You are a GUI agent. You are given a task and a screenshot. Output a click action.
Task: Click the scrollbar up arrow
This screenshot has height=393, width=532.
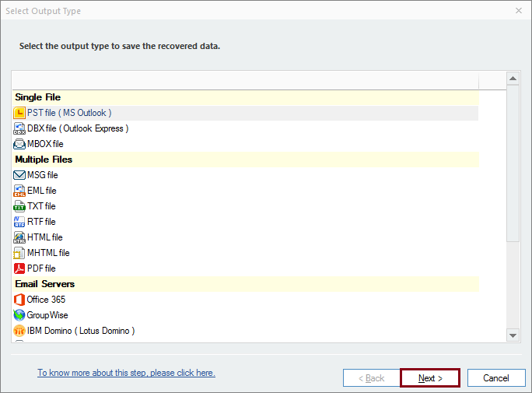click(513, 79)
